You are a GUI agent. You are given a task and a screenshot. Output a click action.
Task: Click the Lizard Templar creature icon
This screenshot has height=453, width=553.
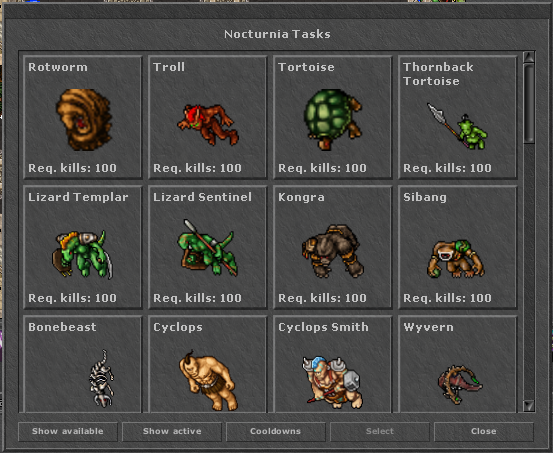tap(82, 254)
